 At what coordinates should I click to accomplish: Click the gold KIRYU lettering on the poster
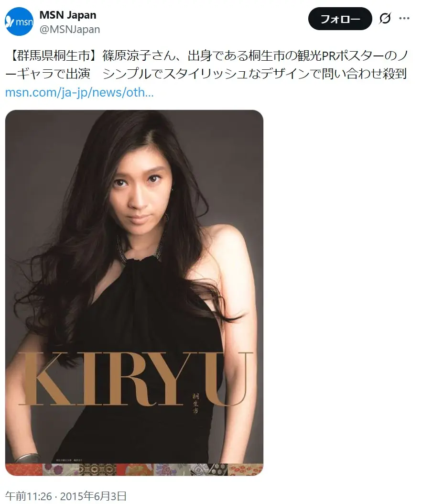click(x=135, y=379)
